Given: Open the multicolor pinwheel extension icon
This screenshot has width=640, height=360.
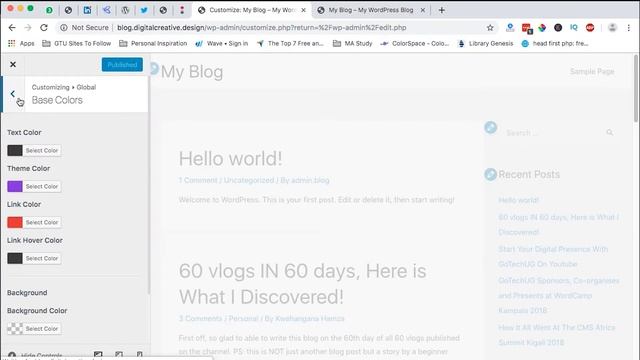Looking at the screenshot, I should [542, 28].
